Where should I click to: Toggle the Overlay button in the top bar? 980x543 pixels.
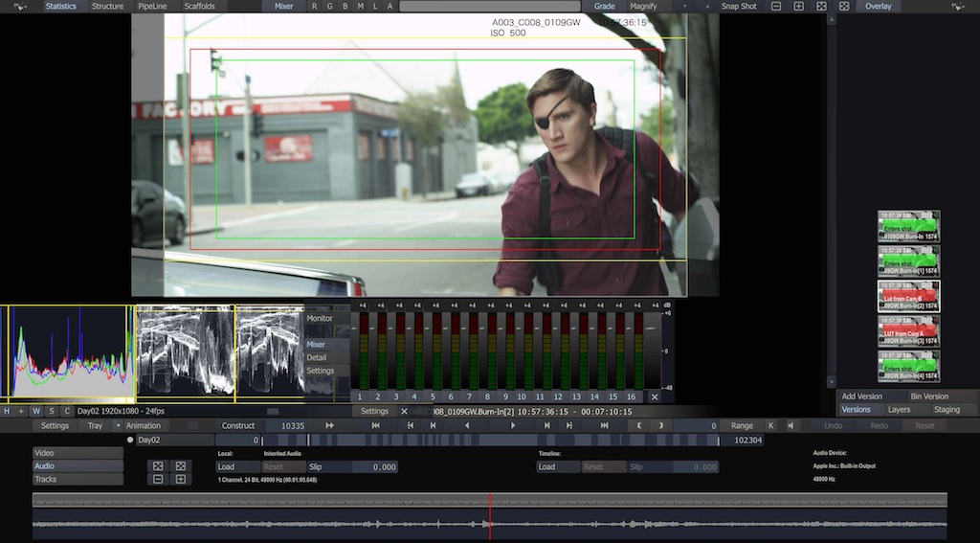tap(878, 6)
